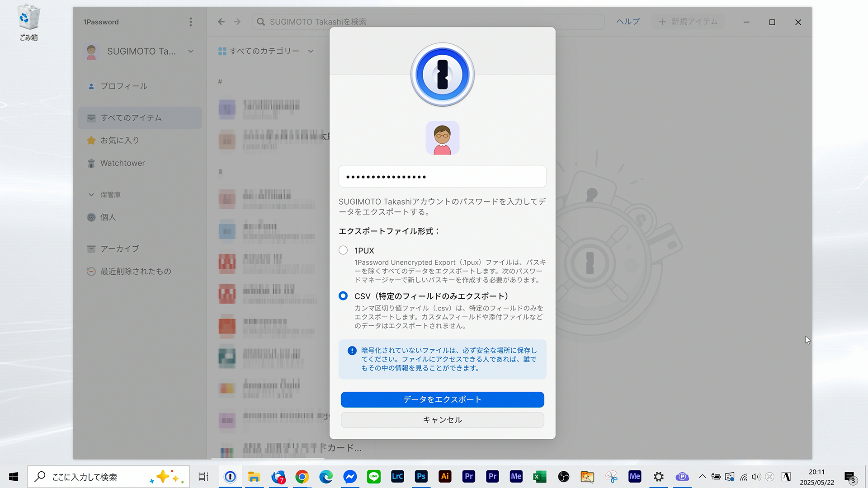Open OBS Studio from the taskbar
The height and width of the screenshot is (488, 868).
tap(564, 477)
